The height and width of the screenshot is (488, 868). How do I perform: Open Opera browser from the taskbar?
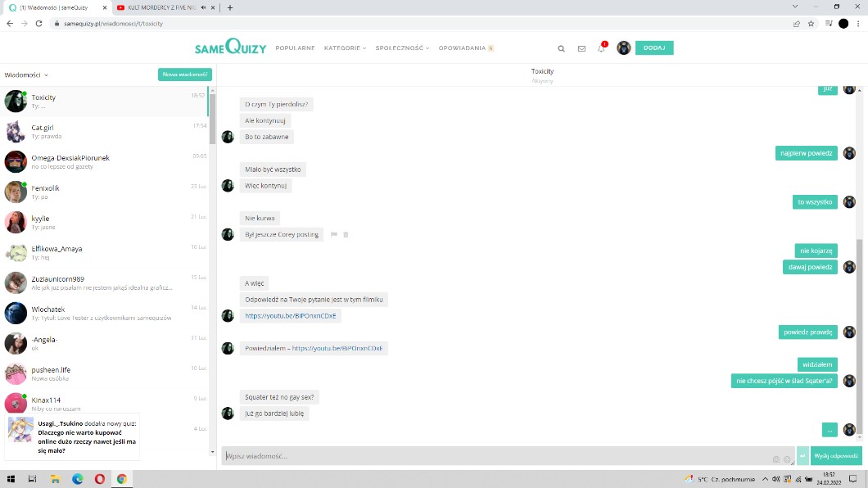pyautogui.click(x=100, y=479)
